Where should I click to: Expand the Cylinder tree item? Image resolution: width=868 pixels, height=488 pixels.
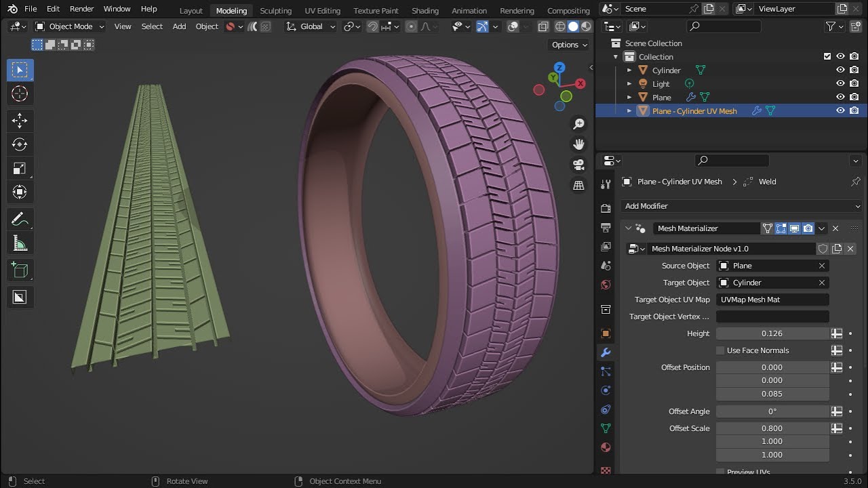click(x=629, y=70)
